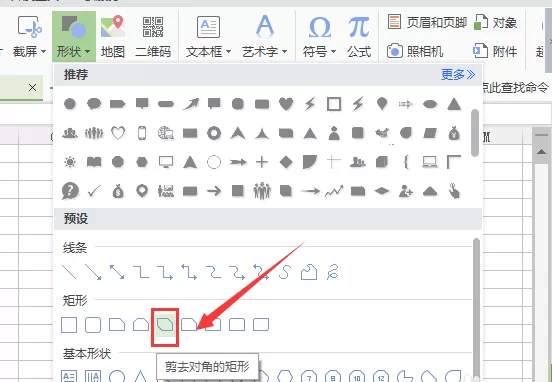Select the pointing hand shape
The width and height of the screenshot is (552, 382).
coord(454,191)
